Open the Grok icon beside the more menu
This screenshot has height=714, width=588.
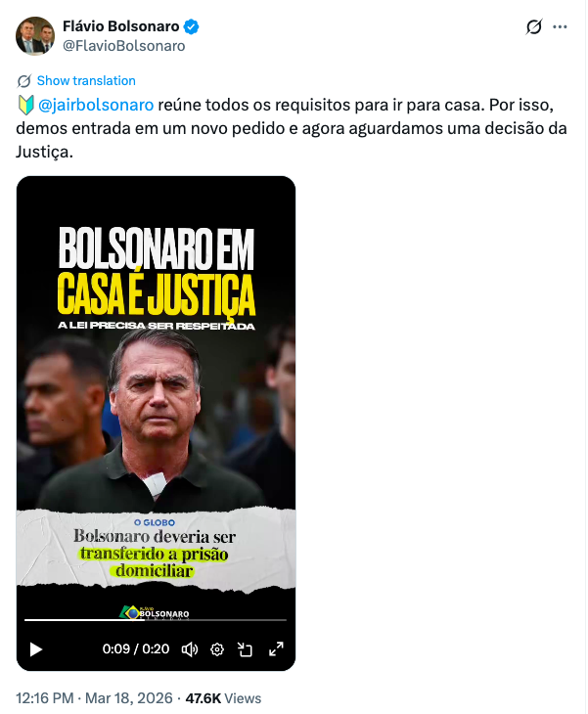(534, 26)
